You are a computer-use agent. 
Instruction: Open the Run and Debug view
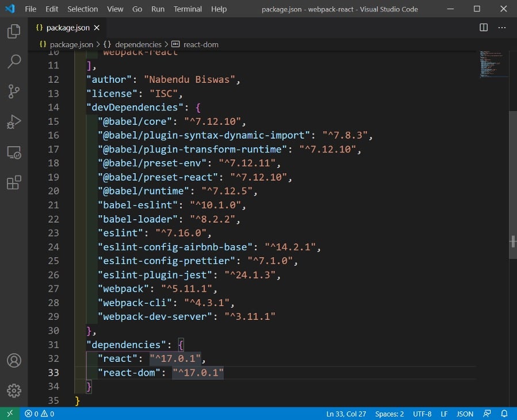pos(14,121)
